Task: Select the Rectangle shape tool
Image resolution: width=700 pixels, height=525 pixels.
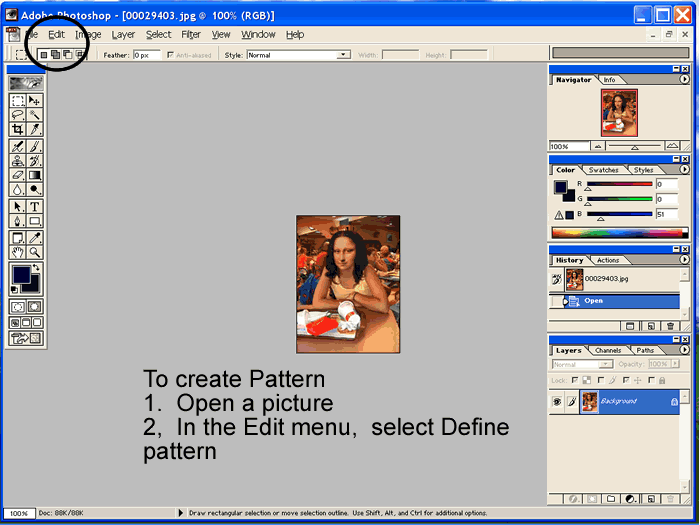Action: click(x=34, y=221)
